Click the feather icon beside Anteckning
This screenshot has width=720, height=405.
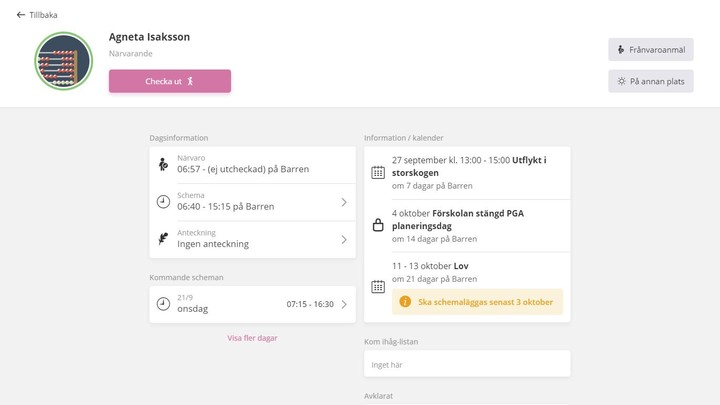click(x=163, y=239)
